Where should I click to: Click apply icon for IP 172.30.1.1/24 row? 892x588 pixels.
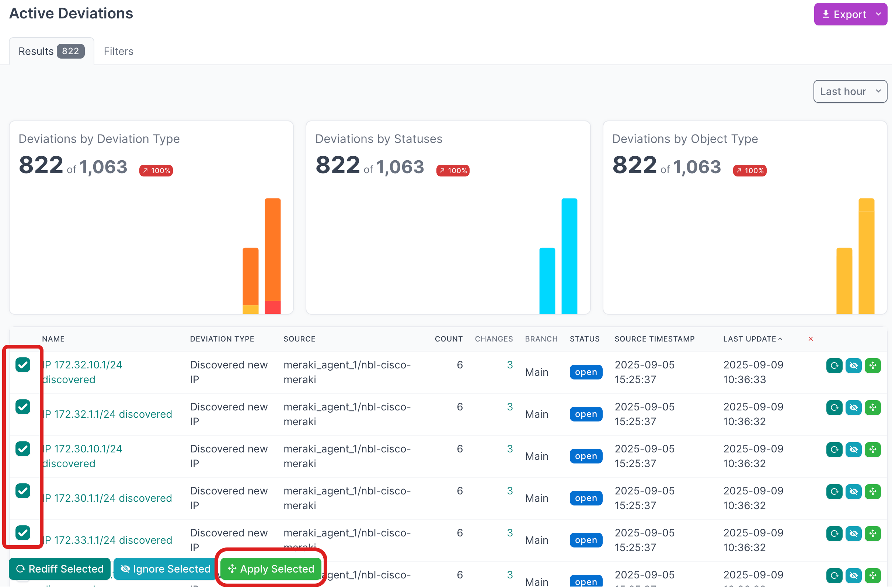[x=872, y=491]
